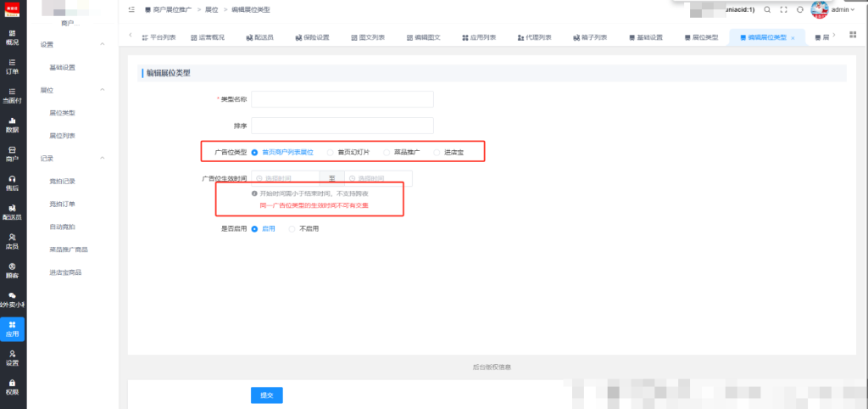
Task: Select 菜品推广 radio option
Action: pyautogui.click(x=402, y=152)
